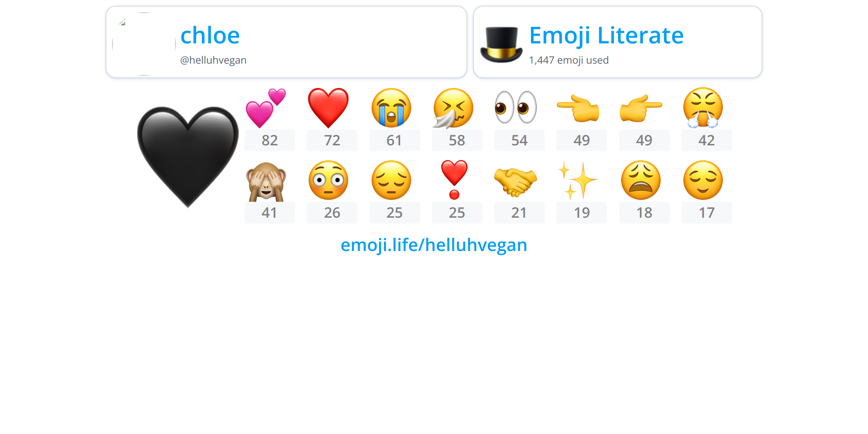The width and height of the screenshot is (868, 434).
Task: Select the see-no-evil monkey emoji
Action: click(266, 182)
